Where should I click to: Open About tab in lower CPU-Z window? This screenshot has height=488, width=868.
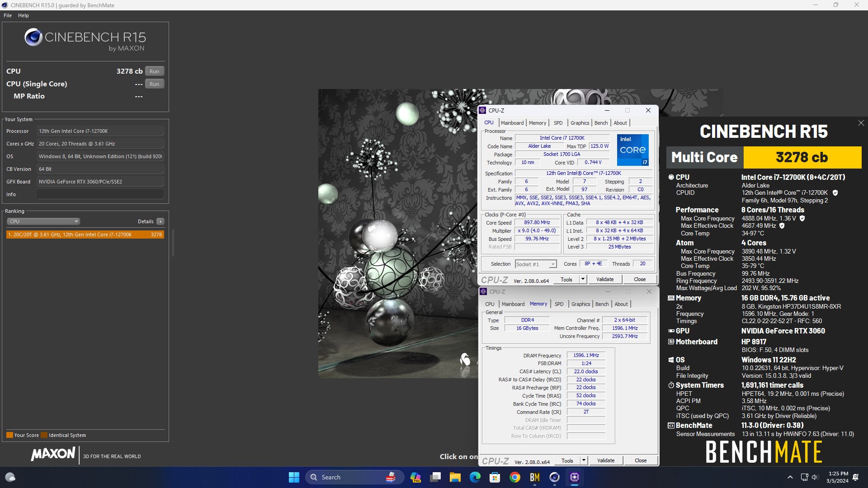coord(621,304)
